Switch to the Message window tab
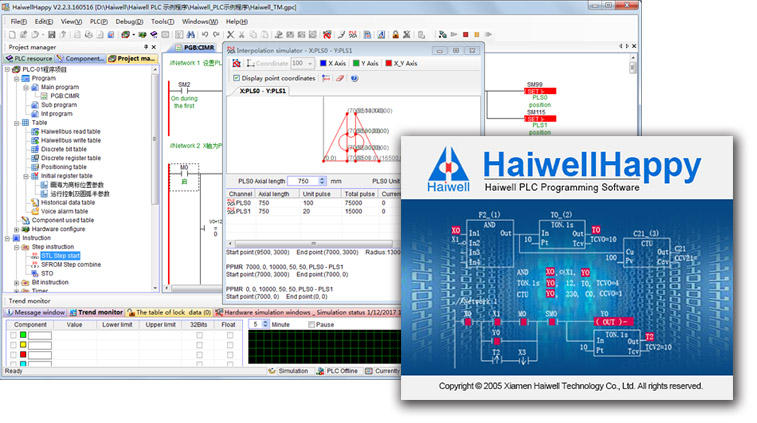757x423 pixels. coord(40,312)
